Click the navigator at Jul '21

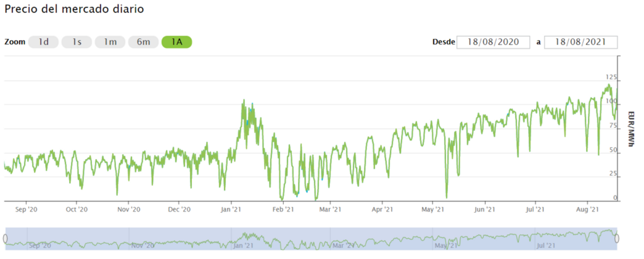pos(546,245)
